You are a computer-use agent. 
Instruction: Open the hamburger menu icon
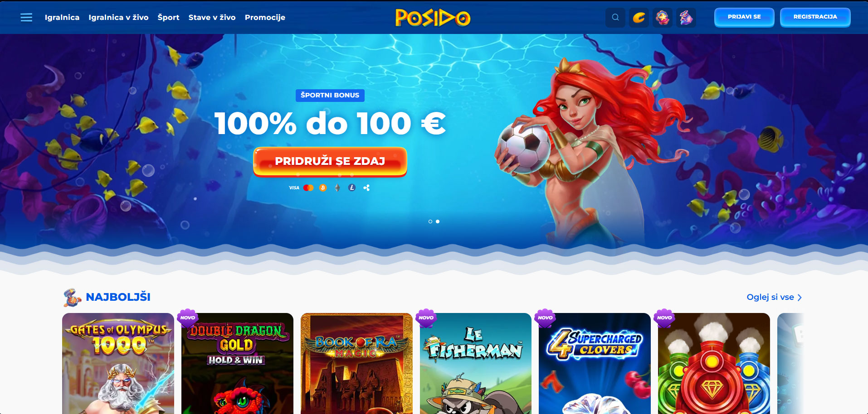click(26, 17)
